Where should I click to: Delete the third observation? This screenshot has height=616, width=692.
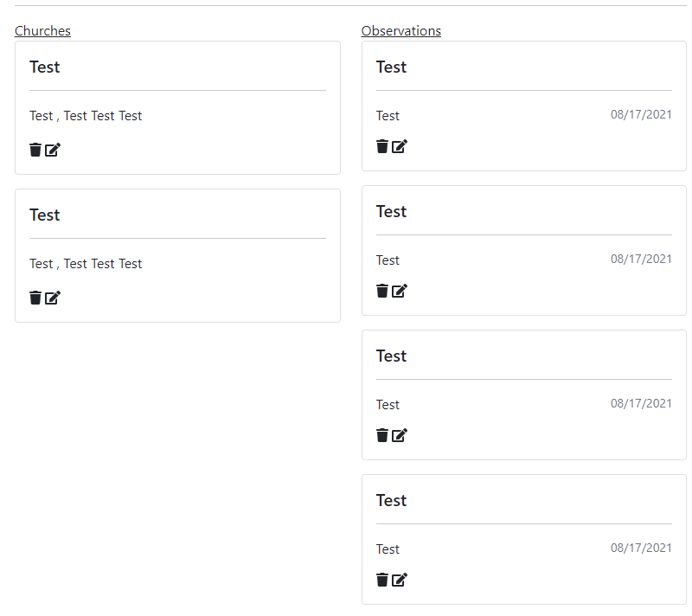(381, 435)
